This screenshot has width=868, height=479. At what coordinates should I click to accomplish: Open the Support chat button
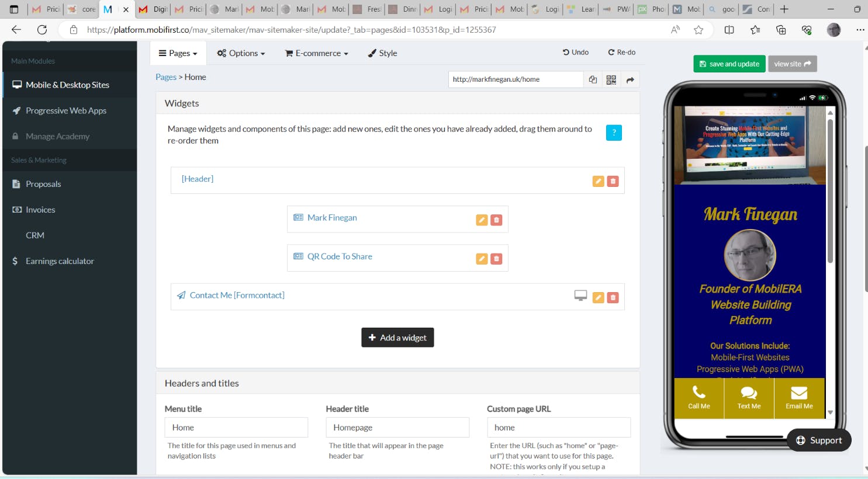819,440
